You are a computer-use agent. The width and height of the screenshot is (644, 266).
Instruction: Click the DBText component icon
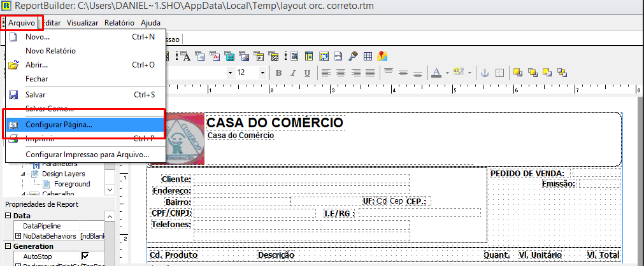tap(185, 56)
